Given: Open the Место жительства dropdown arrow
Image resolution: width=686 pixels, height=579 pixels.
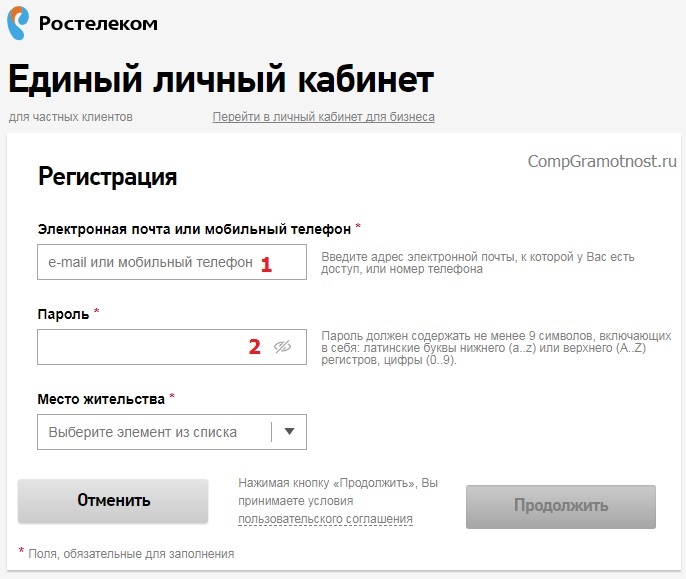Looking at the screenshot, I should coord(289,432).
